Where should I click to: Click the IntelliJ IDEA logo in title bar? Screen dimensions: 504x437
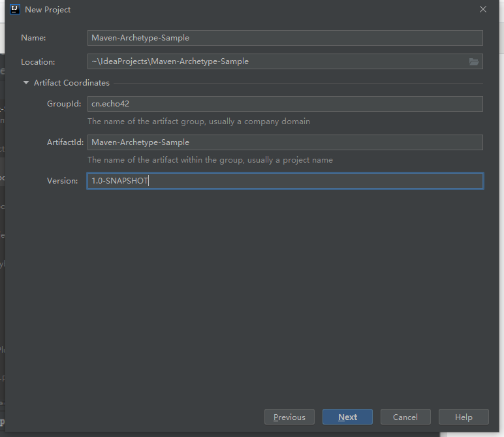15,9
